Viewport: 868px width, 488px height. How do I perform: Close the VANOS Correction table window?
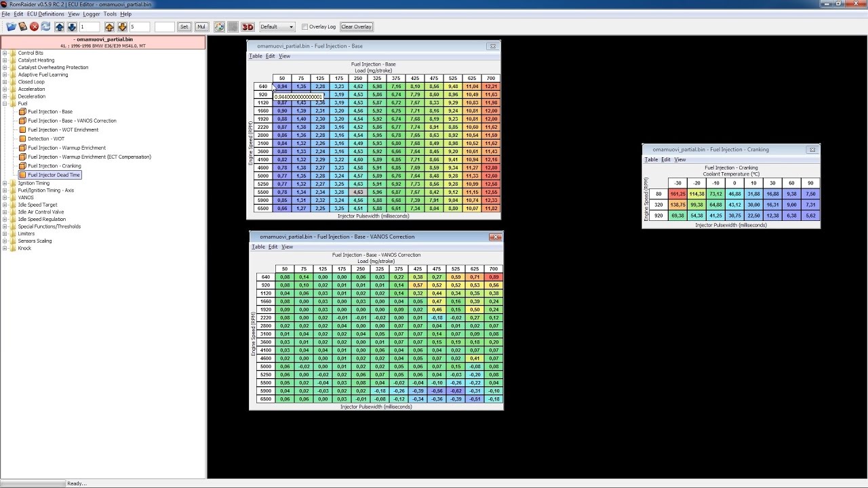point(496,237)
